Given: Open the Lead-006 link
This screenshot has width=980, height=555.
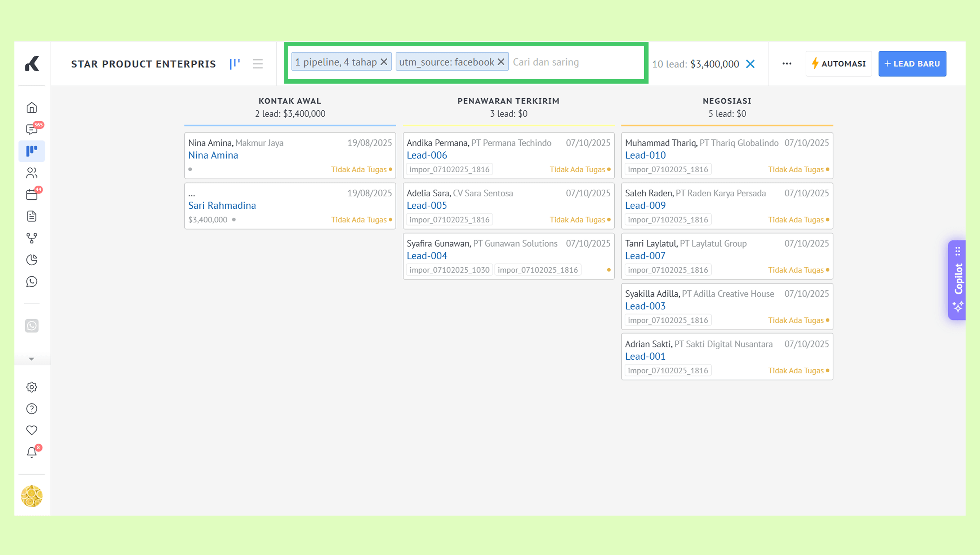Looking at the screenshot, I should 427,155.
